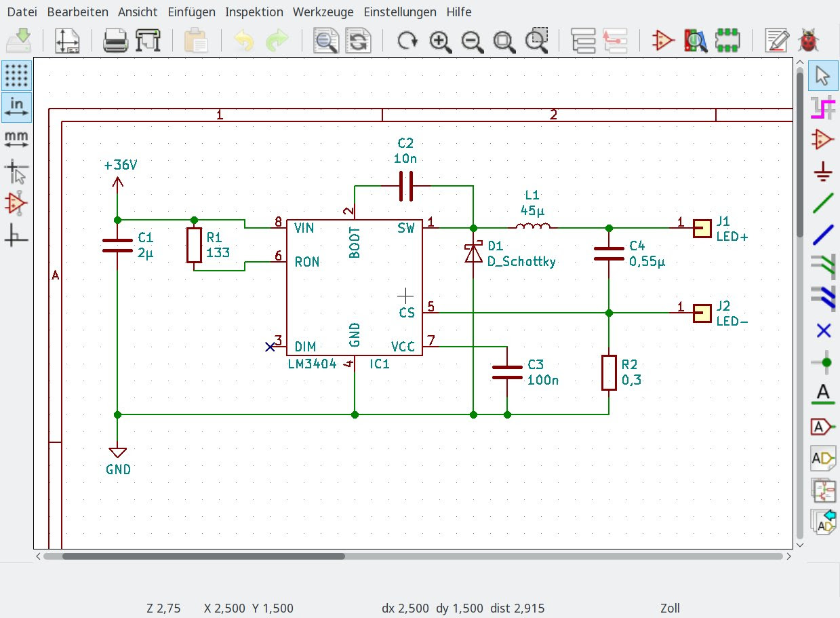840x618 pixels.
Task: Switch units to millimeters
Action: (16, 139)
